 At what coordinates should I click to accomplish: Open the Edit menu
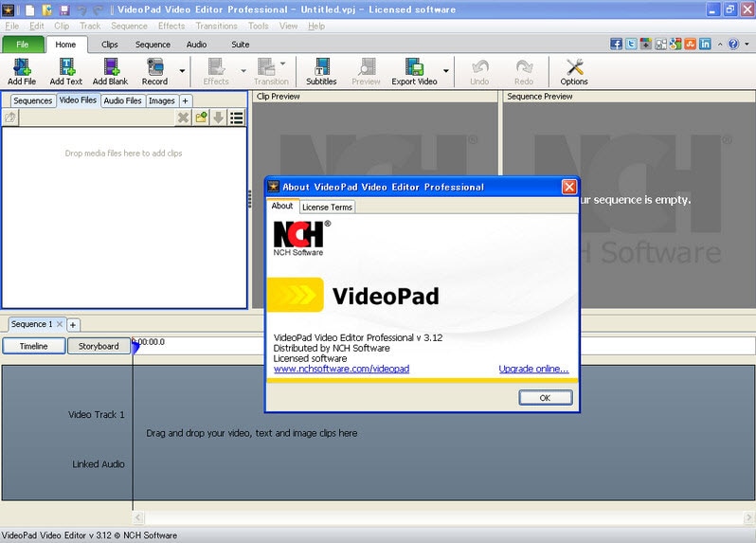pyautogui.click(x=37, y=26)
